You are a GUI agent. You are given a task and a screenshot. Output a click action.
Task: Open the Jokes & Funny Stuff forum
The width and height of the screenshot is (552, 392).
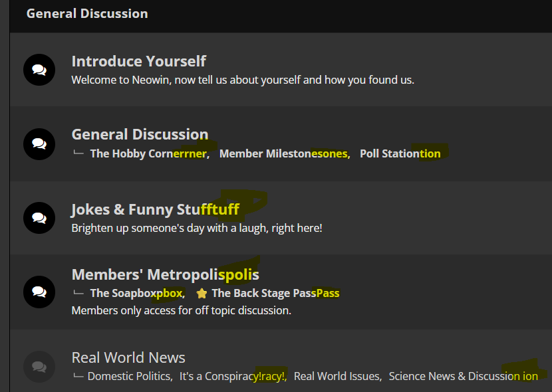(x=155, y=209)
